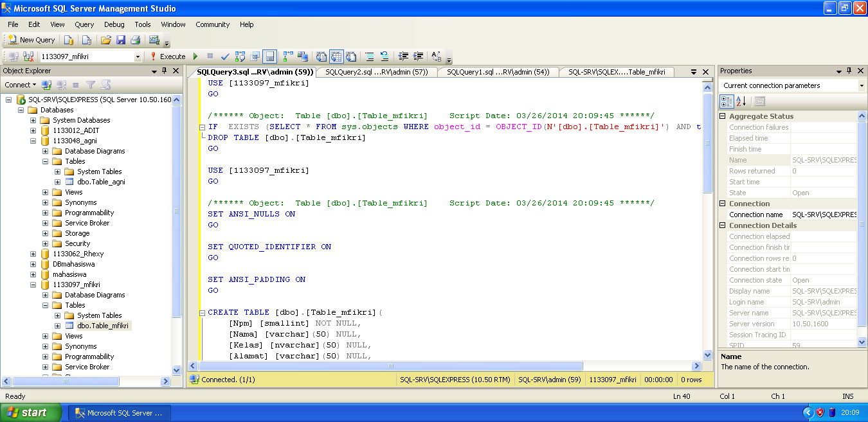868x422 pixels.
Task: Switch to SQLQuery1.sql tab
Action: 498,72
